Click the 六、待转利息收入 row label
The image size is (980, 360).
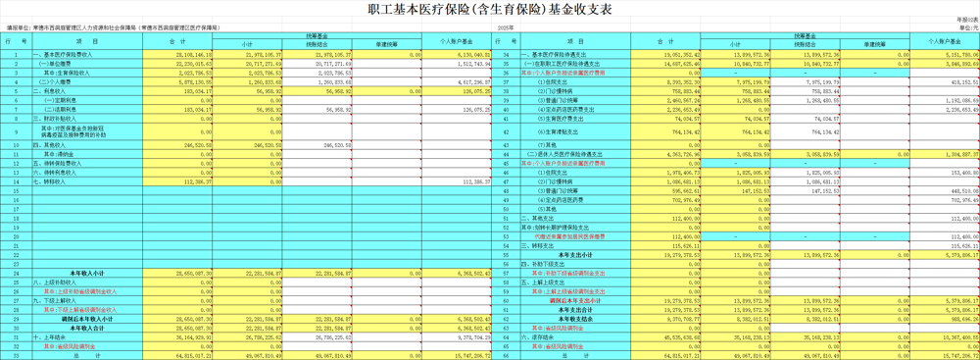pyautogui.click(x=54, y=173)
